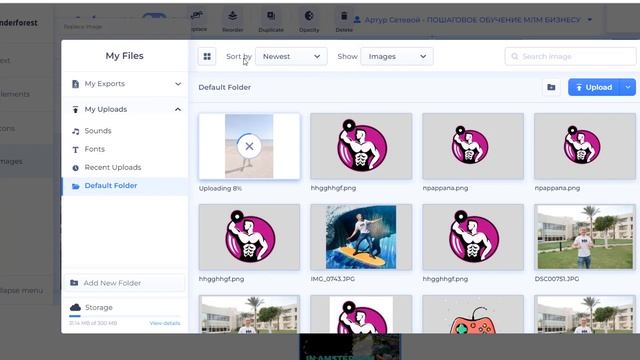Click the DSC00751.JPG file name
This screenshot has width=640, height=360.
coord(557,279)
